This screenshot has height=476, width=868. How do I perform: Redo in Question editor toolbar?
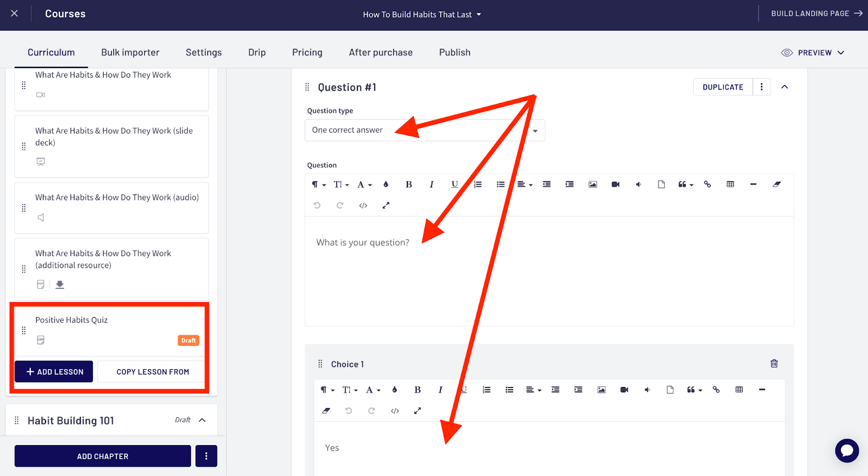340,205
